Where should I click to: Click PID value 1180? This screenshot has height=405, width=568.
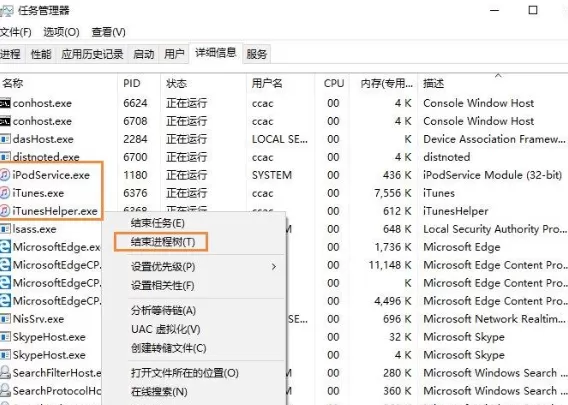pos(135,175)
